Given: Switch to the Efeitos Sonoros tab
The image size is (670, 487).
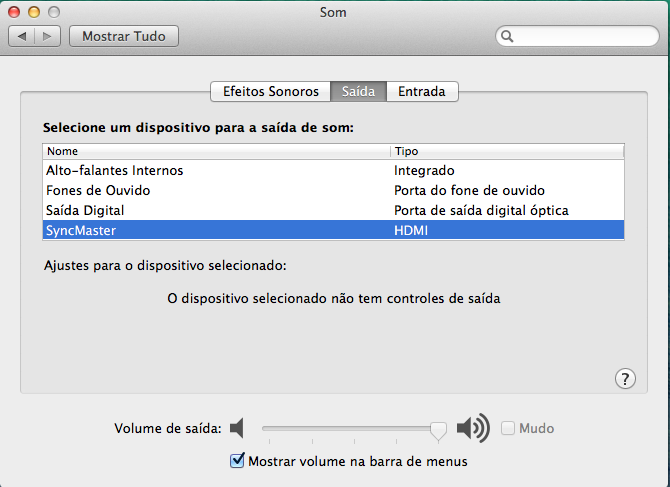Looking at the screenshot, I should [270, 91].
